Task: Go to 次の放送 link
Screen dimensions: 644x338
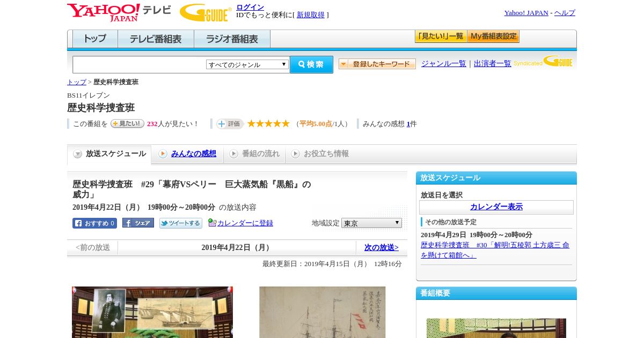Action: (x=382, y=247)
